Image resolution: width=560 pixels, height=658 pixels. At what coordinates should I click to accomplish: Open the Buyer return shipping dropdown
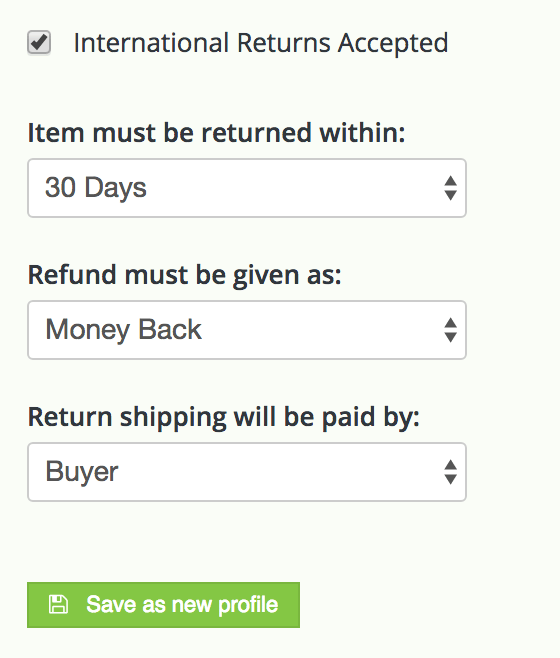247,472
